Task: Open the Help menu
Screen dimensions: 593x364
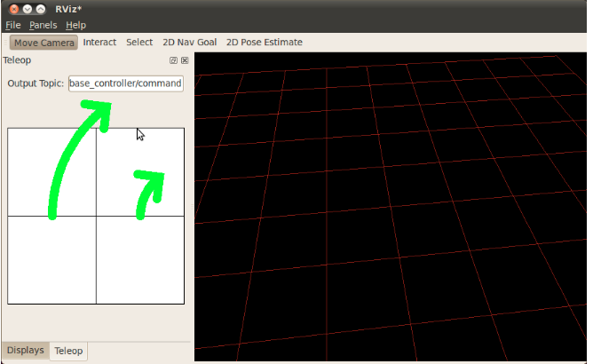Action: 75,26
